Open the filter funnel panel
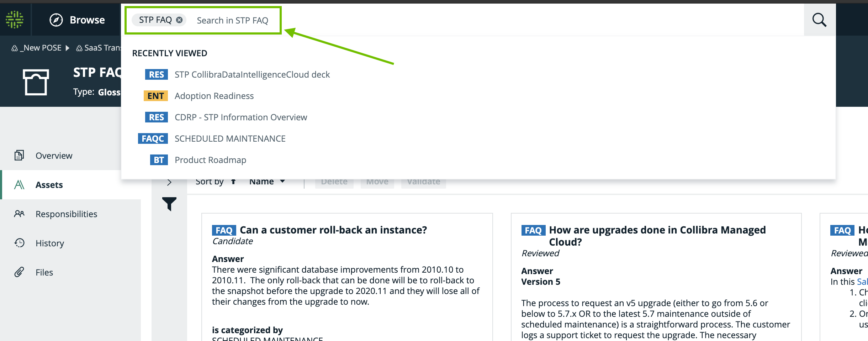The image size is (868, 341). (x=169, y=204)
